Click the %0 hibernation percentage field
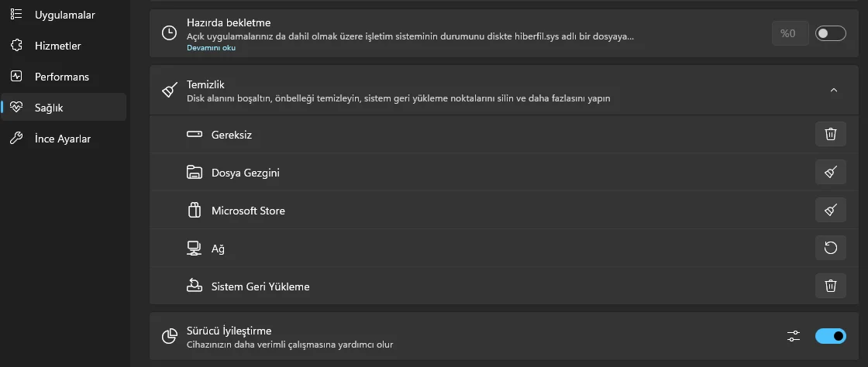This screenshot has width=868, height=367. click(x=789, y=33)
